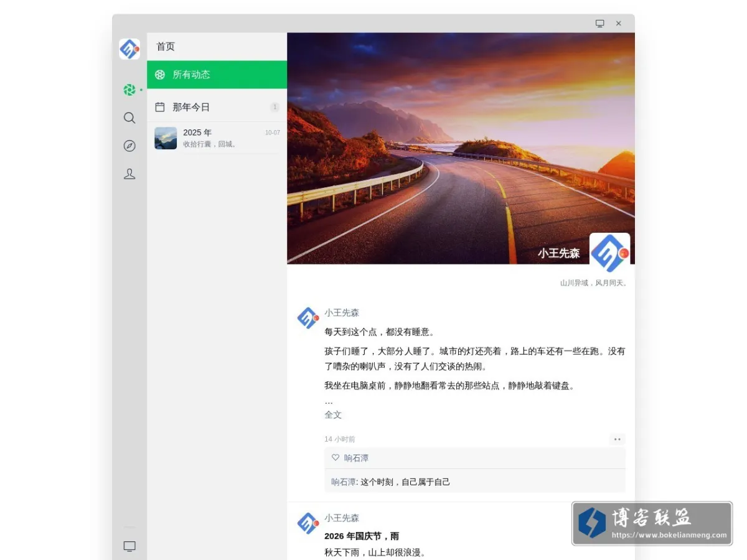Click the moments icon inside 所有动态 row
747x560 pixels.
tap(160, 75)
